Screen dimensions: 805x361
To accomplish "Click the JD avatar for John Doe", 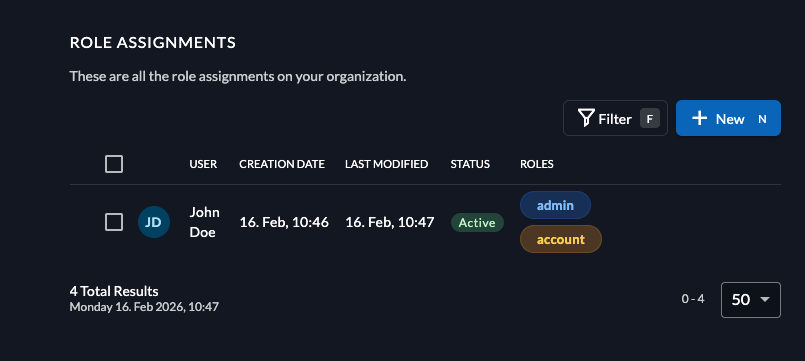I will pyautogui.click(x=154, y=222).
